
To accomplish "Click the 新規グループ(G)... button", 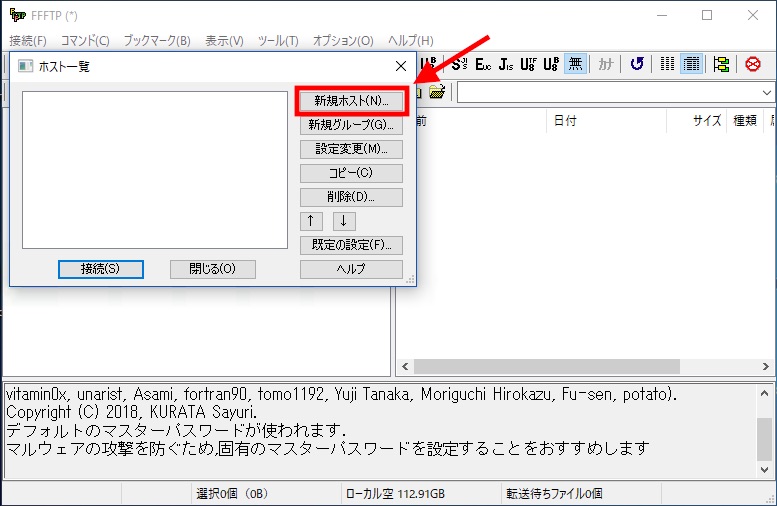I will point(351,125).
